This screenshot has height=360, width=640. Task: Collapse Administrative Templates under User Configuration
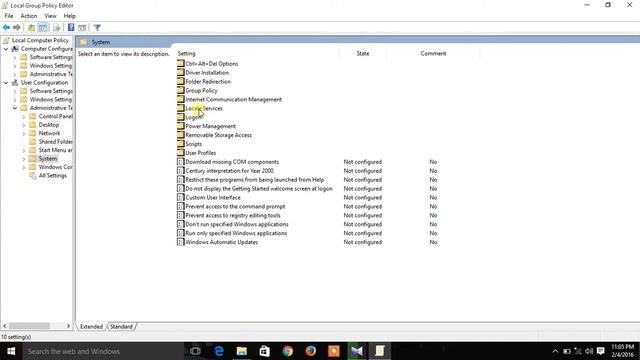[x=15, y=108]
